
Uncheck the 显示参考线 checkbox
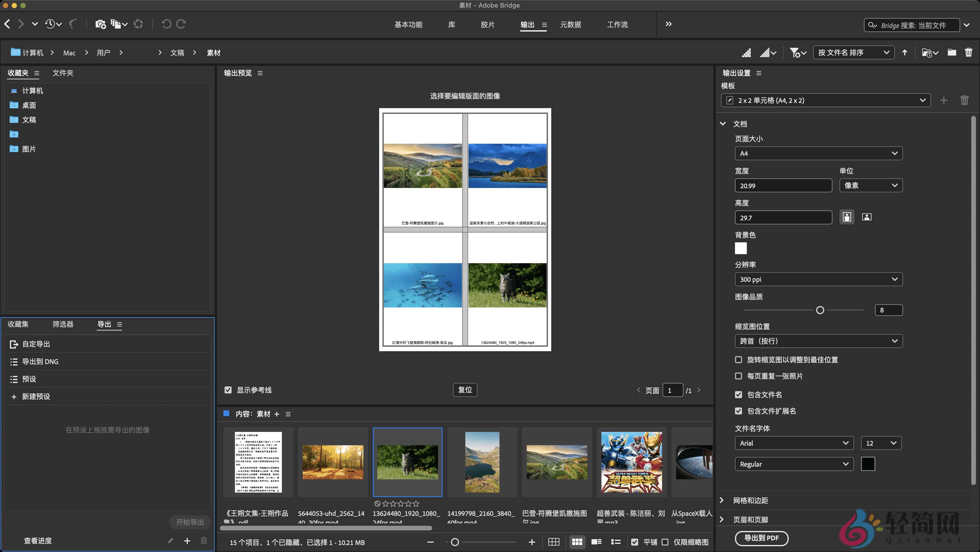point(228,390)
